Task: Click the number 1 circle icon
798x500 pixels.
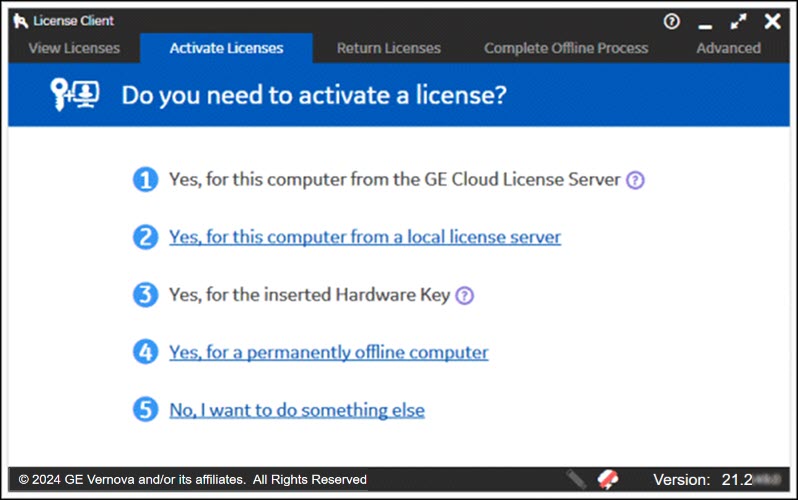Action: pos(146,179)
